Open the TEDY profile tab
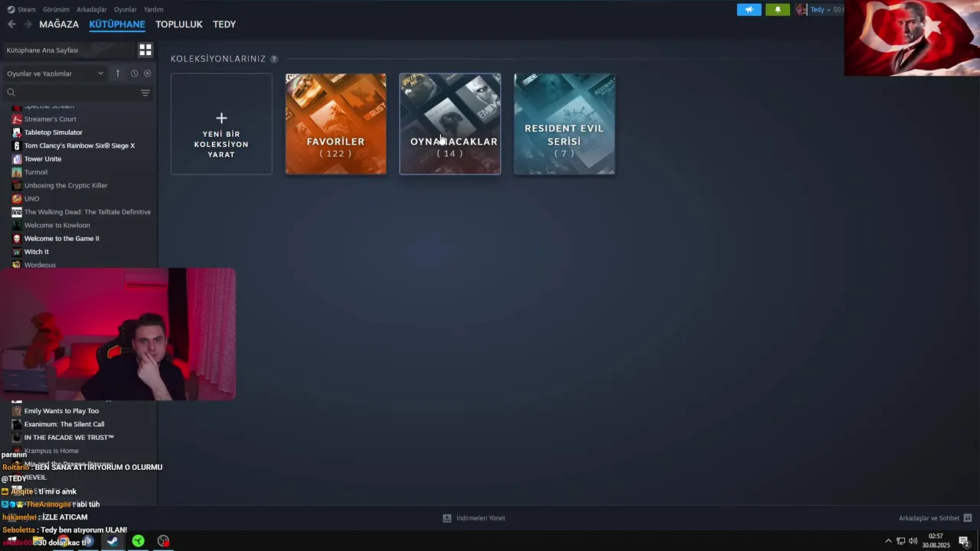This screenshot has height=551, width=980. [224, 24]
